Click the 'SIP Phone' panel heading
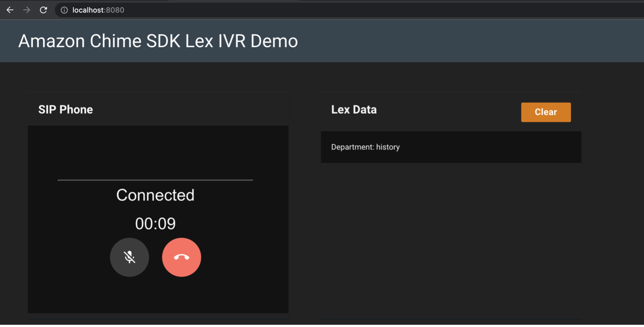 [66, 110]
